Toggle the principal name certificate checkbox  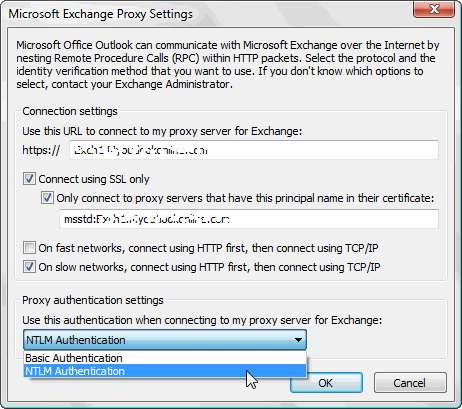(47, 198)
